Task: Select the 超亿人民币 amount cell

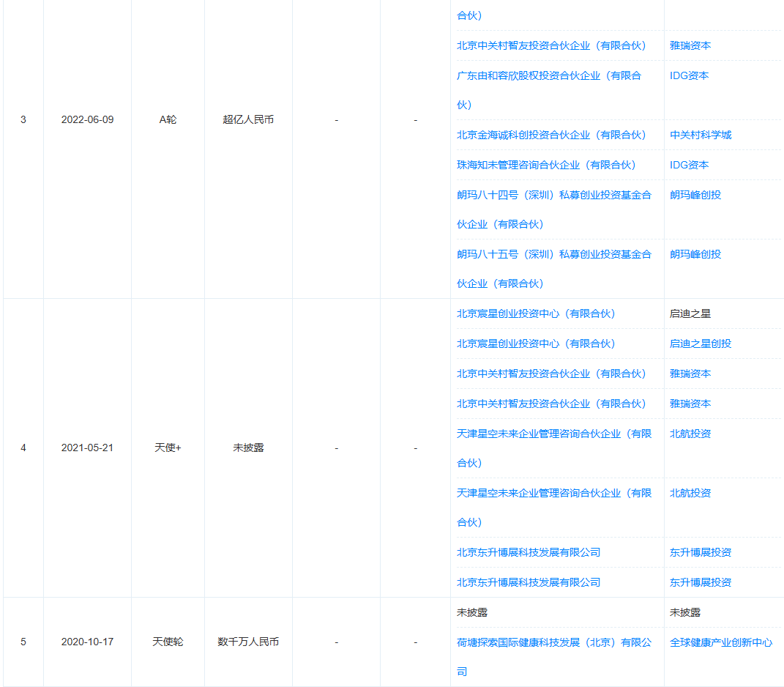Action: tap(248, 119)
